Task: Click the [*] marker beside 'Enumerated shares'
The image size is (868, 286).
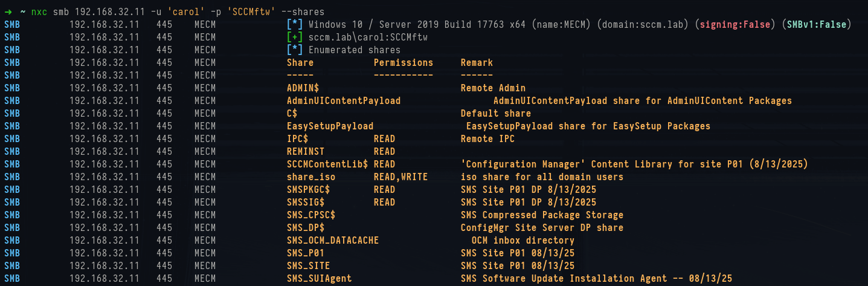Action: pos(294,50)
